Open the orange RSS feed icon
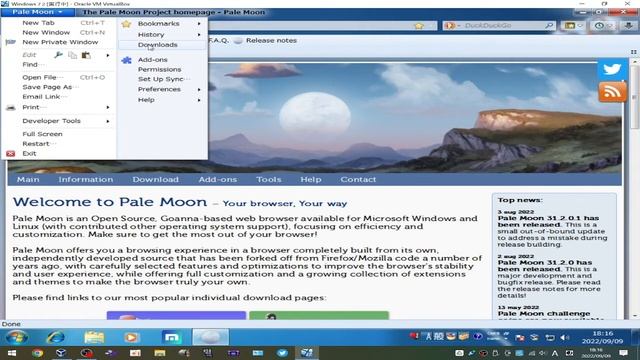 pos(612,92)
